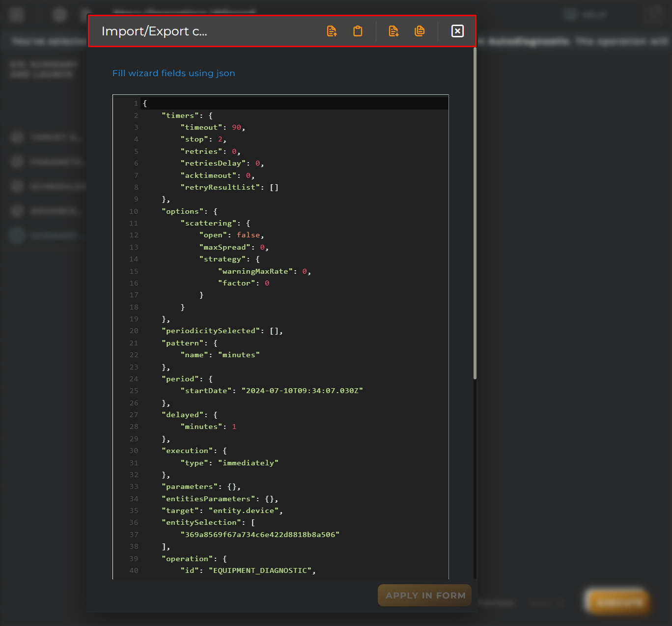The height and width of the screenshot is (626, 672).
Task: Click line number 40 in the gutter
Action: pos(134,570)
